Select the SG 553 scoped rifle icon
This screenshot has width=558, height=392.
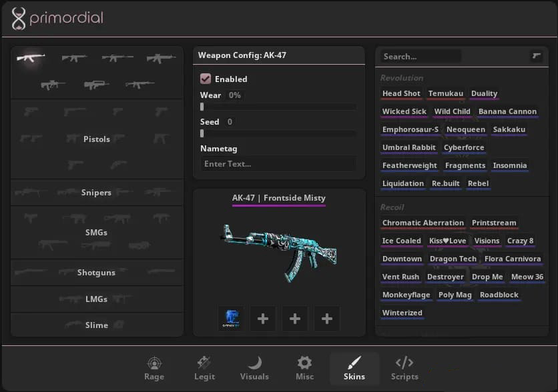pyautogui.click(x=162, y=58)
